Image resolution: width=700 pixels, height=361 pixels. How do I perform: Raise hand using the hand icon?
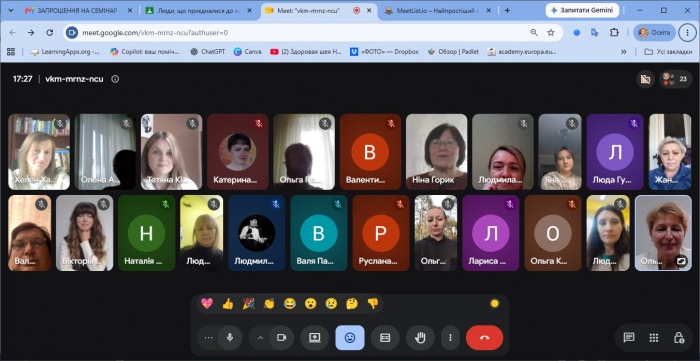(x=420, y=338)
